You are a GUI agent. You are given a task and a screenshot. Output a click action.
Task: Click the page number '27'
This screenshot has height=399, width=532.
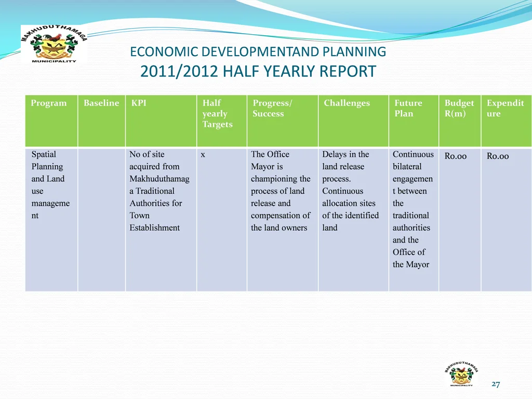coord(496,384)
